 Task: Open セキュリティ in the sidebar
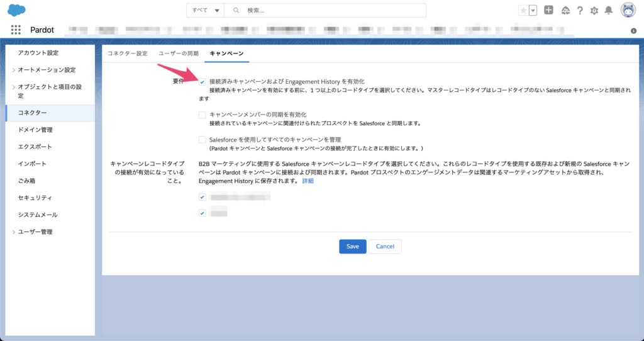pyautogui.click(x=35, y=198)
